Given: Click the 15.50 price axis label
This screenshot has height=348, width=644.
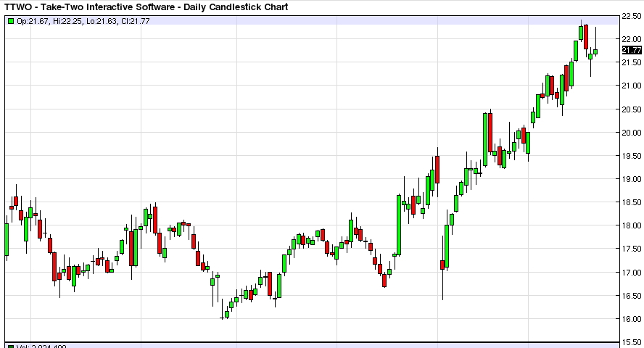Looking at the screenshot, I should click(632, 342).
